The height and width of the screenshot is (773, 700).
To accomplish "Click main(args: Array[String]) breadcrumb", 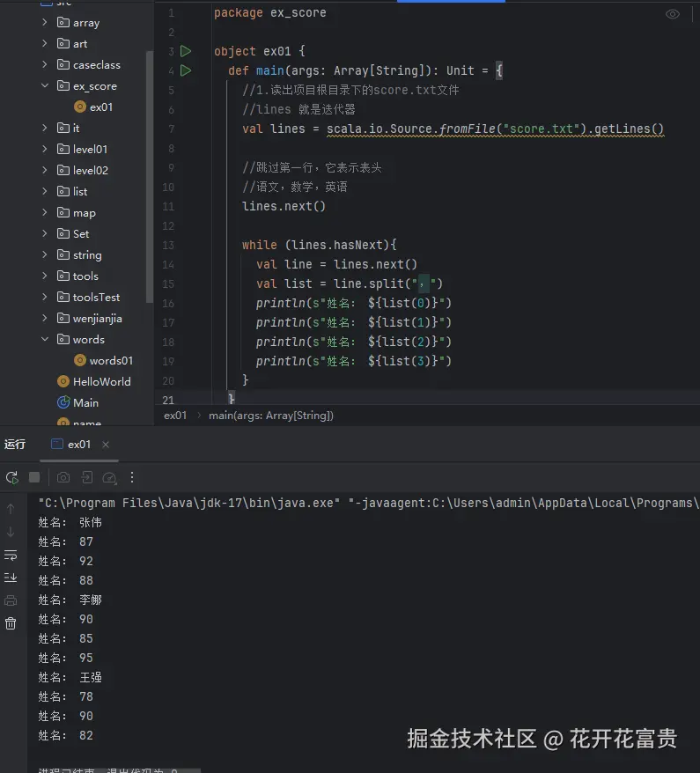I will tap(271, 416).
